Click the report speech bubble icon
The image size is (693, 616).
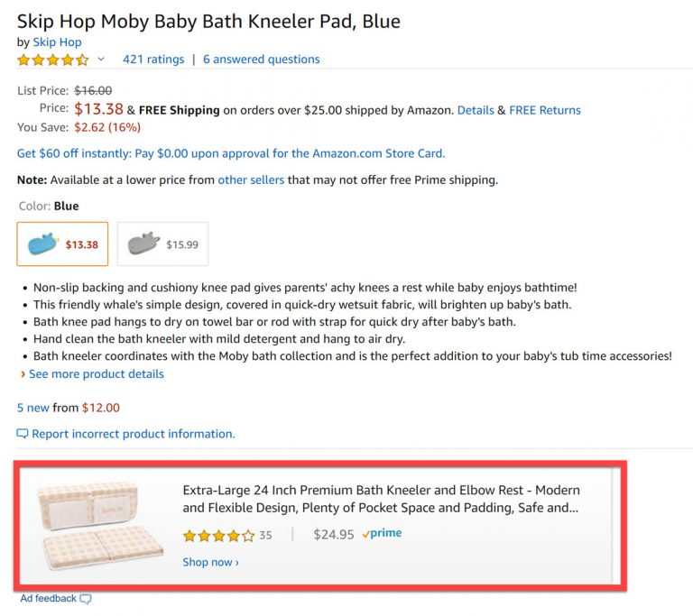23,434
